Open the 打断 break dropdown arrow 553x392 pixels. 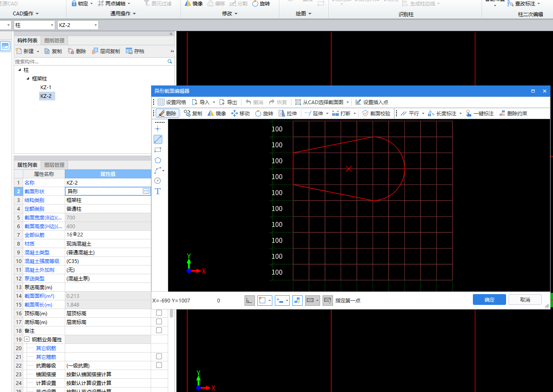355,113
